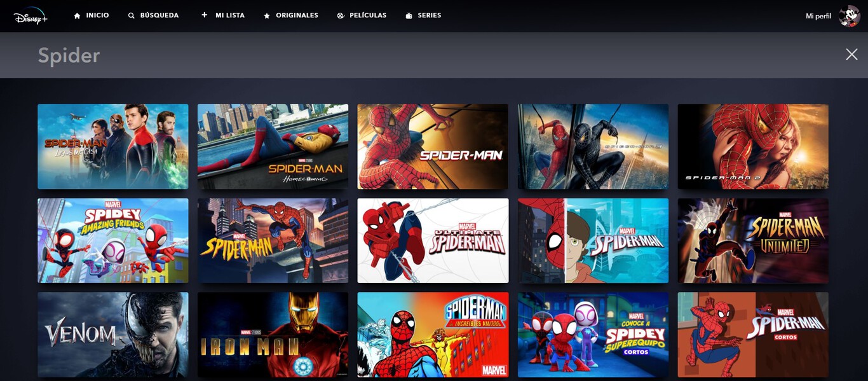Open Disney+ home via the logo
This screenshot has width=868, height=381.
tap(30, 15)
